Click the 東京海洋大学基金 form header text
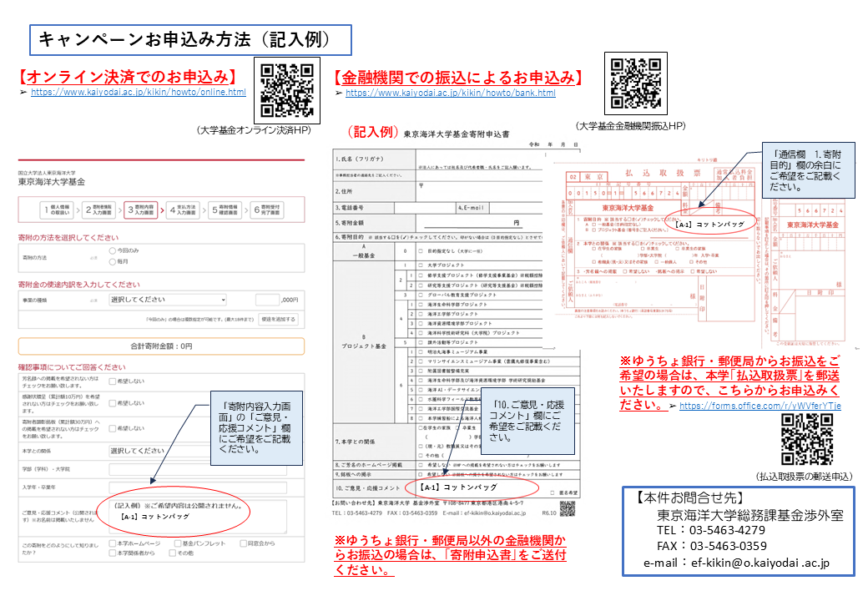 [52, 181]
